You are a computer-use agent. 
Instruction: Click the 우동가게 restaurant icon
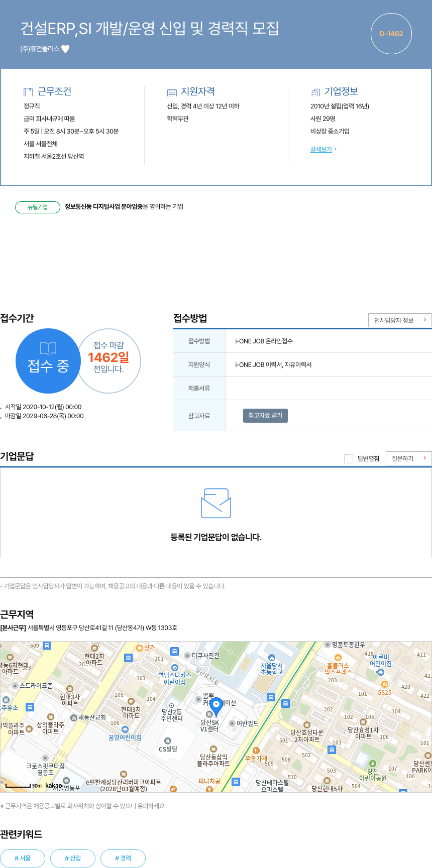click(x=256, y=751)
